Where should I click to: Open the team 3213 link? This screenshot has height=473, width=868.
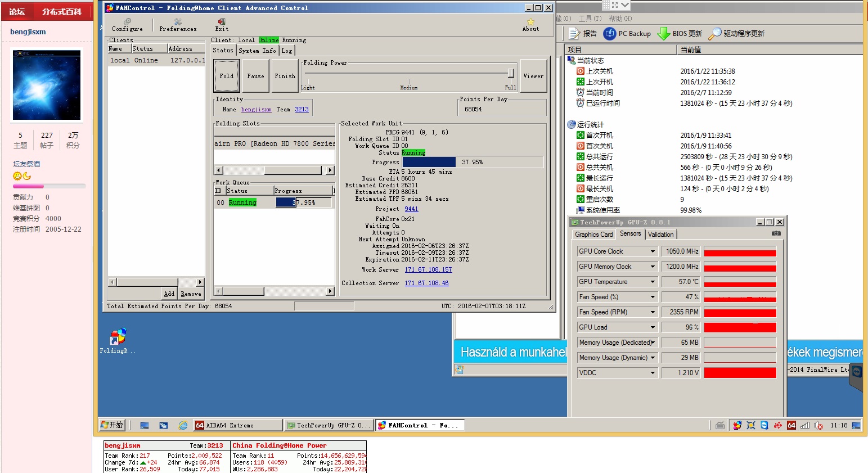click(302, 110)
